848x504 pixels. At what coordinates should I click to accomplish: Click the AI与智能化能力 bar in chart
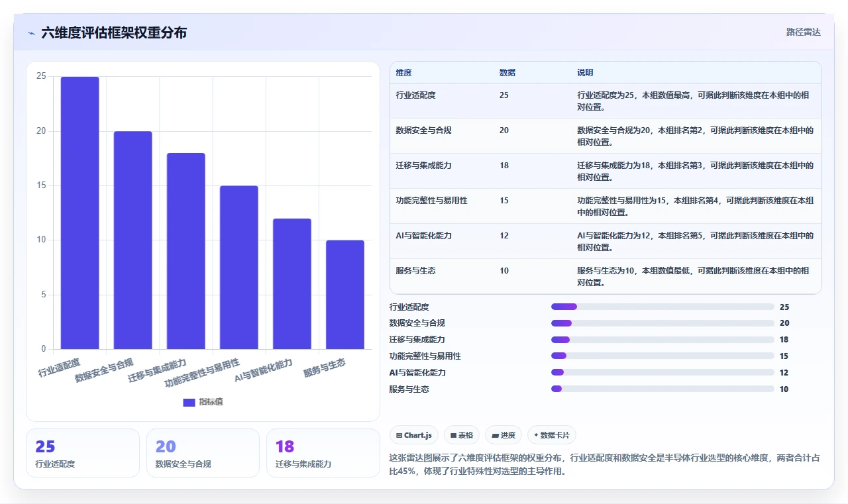point(292,283)
